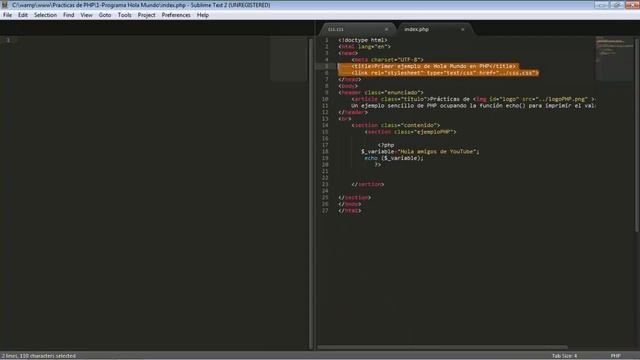Click the '?>' closing PHP tag line
The height and width of the screenshot is (360, 640).
pos(378,164)
